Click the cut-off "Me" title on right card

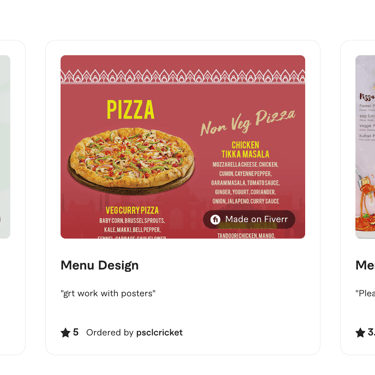(365, 265)
